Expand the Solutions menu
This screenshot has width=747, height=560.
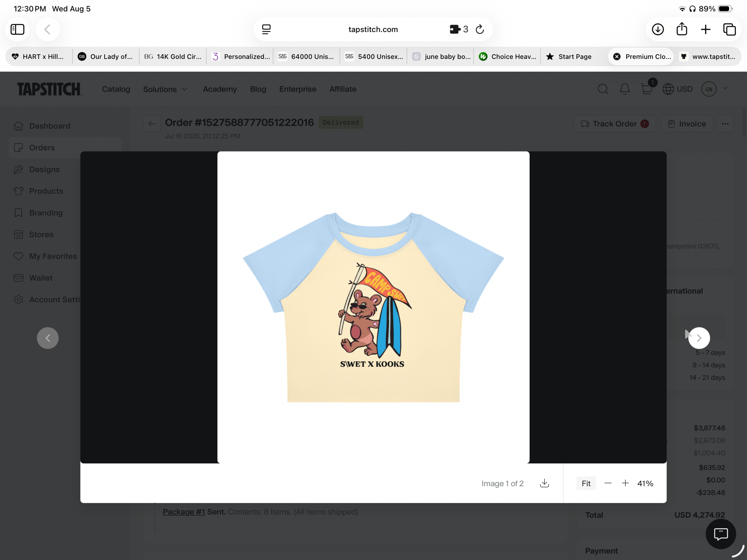point(165,89)
